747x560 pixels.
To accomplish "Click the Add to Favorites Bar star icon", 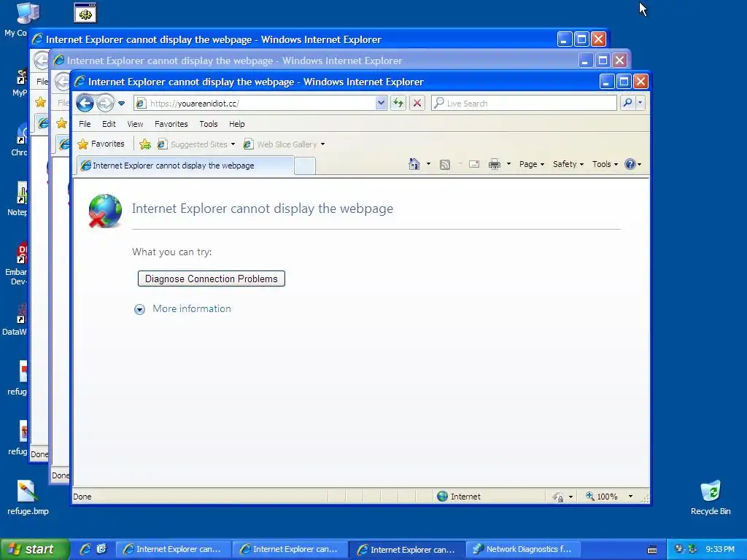I will pyautogui.click(x=145, y=144).
